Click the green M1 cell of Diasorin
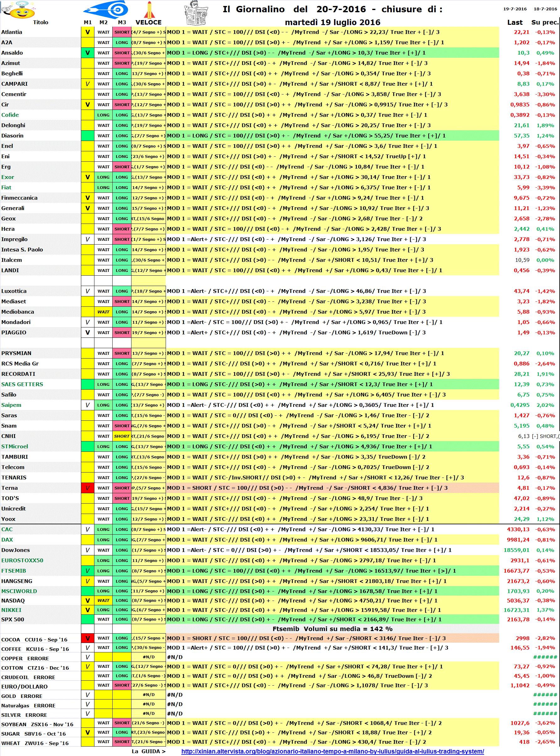The height and width of the screenshot is (756, 560). 88,136
